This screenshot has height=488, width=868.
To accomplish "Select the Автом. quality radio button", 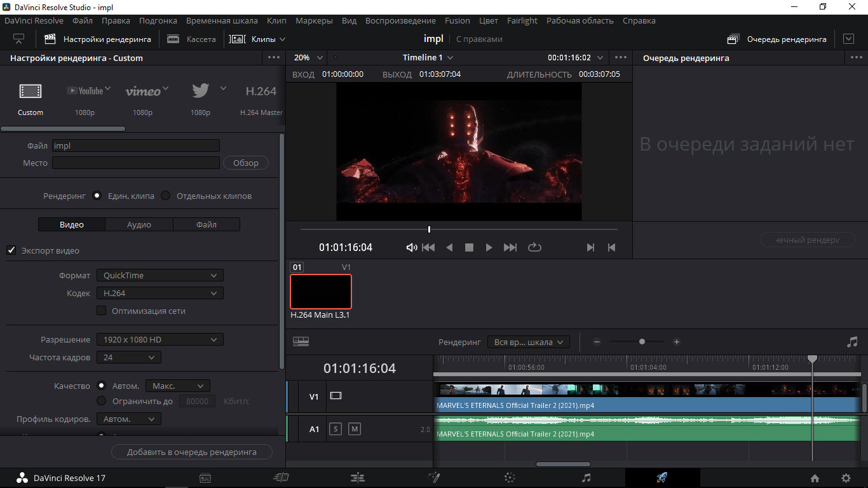I will pos(101,386).
